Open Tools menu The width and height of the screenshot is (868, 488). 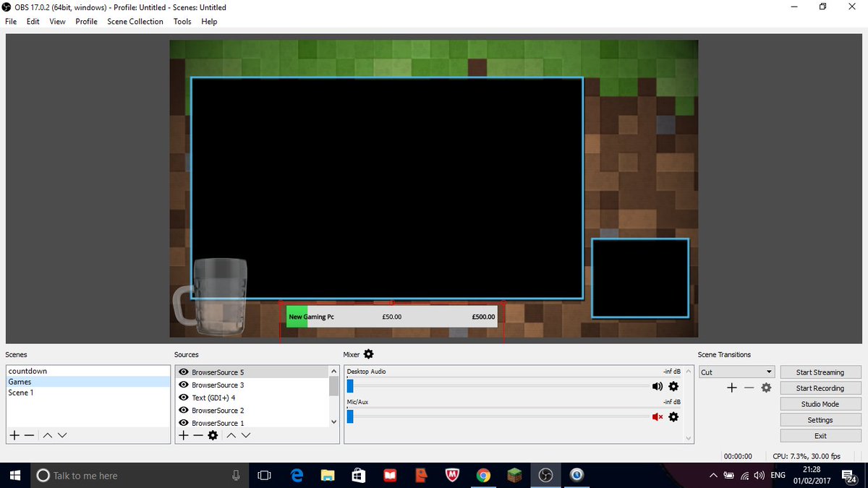182,22
